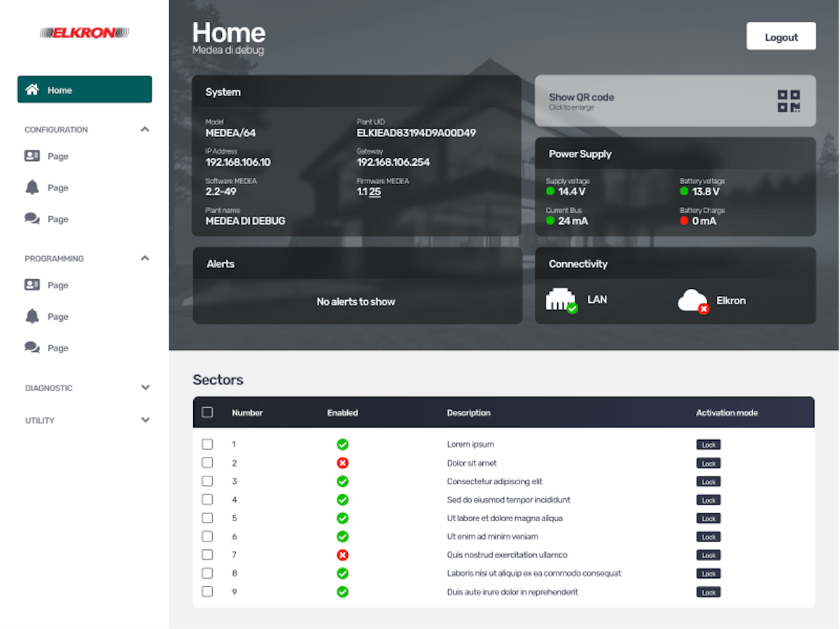Screen dimensions: 840x629
Task: Click Lock for the Lorem ipsum sector
Action: 708,445
